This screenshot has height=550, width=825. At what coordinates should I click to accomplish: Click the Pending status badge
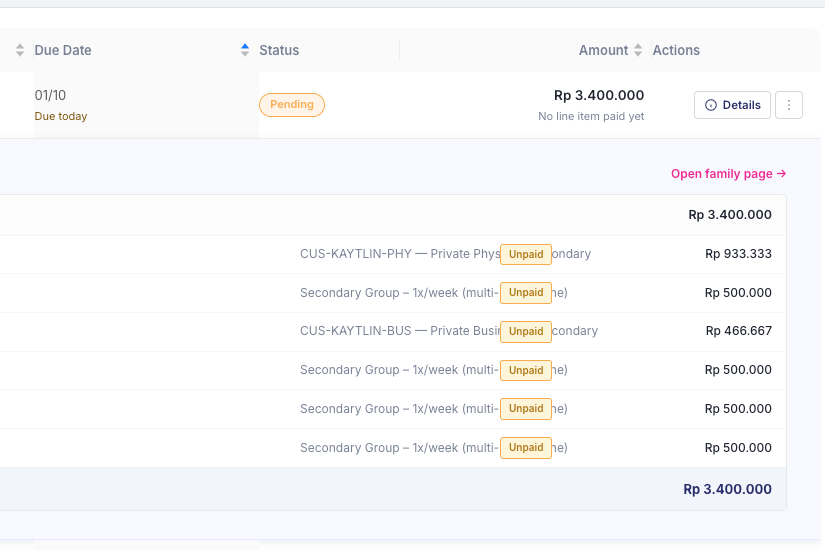click(x=291, y=104)
